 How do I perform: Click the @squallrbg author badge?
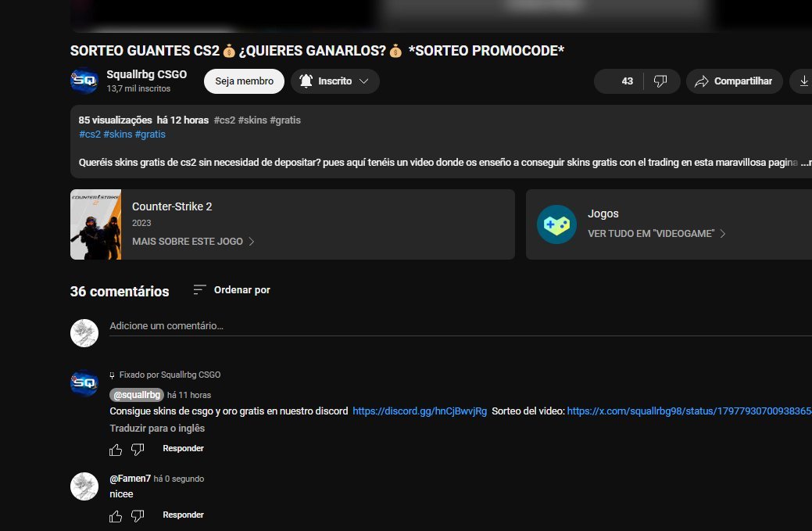(x=137, y=395)
